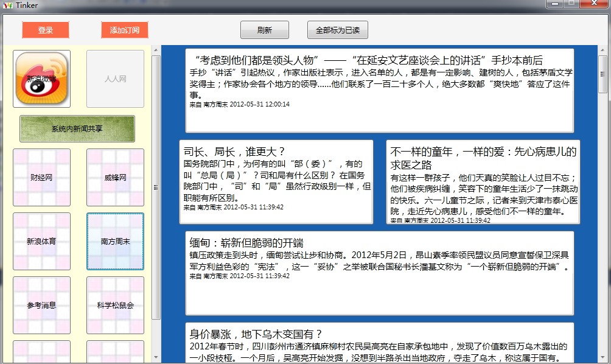Open article 考虑到他们都是领头人物 handwritten copy story

pyautogui.click(x=380, y=91)
